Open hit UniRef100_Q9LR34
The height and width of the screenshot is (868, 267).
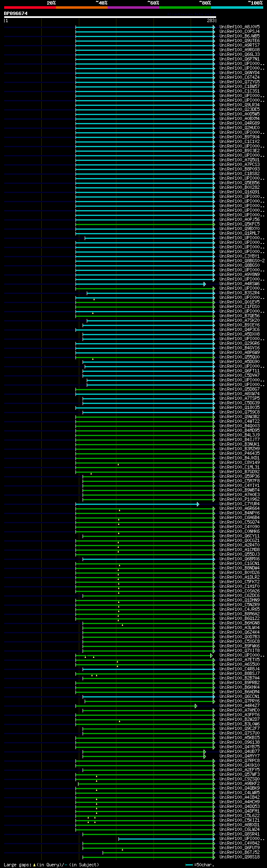pos(239,105)
